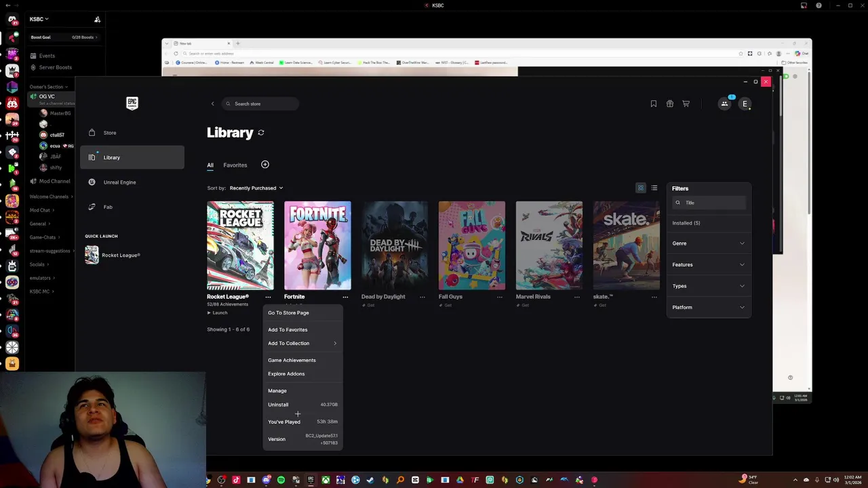Click Get under Marvel Rivals
868x488 pixels.
(523, 306)
